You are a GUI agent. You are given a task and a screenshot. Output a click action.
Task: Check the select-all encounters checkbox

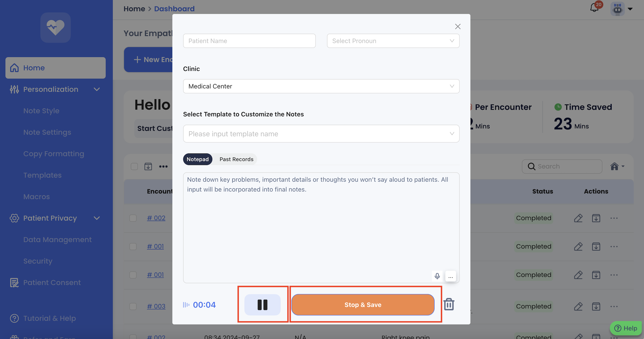(x=134, y=166)
